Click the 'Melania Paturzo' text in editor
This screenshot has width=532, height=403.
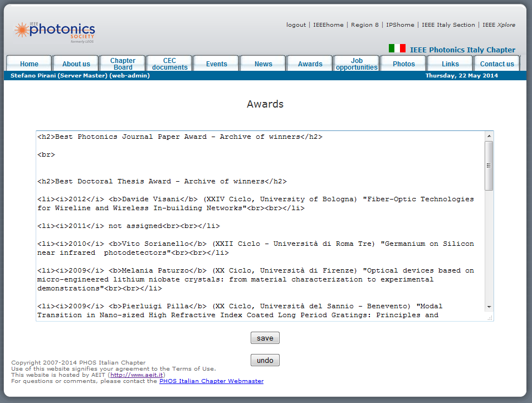[155, 270]
